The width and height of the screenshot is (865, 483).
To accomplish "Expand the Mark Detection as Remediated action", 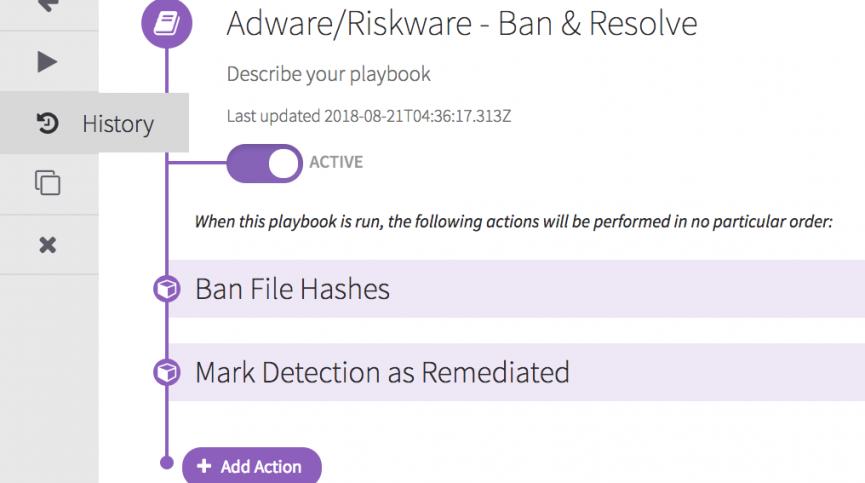I will [x=382, y=373].
